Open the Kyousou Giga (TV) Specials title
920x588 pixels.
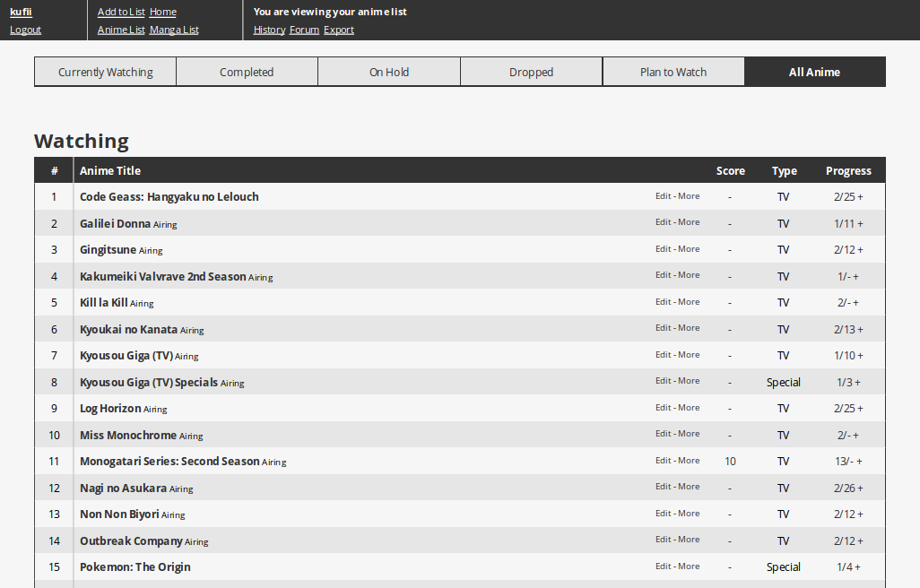[149, 382]
